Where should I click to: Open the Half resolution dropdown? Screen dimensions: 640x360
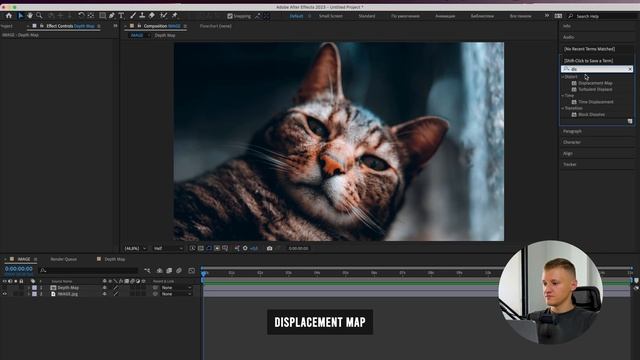pyautogui.click(x=168, y=248)
